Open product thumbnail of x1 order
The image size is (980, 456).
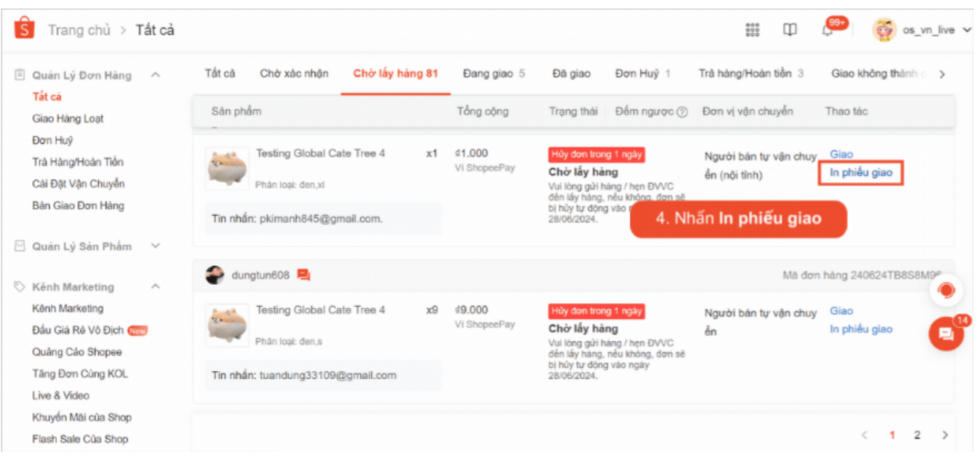coord(227,169)
